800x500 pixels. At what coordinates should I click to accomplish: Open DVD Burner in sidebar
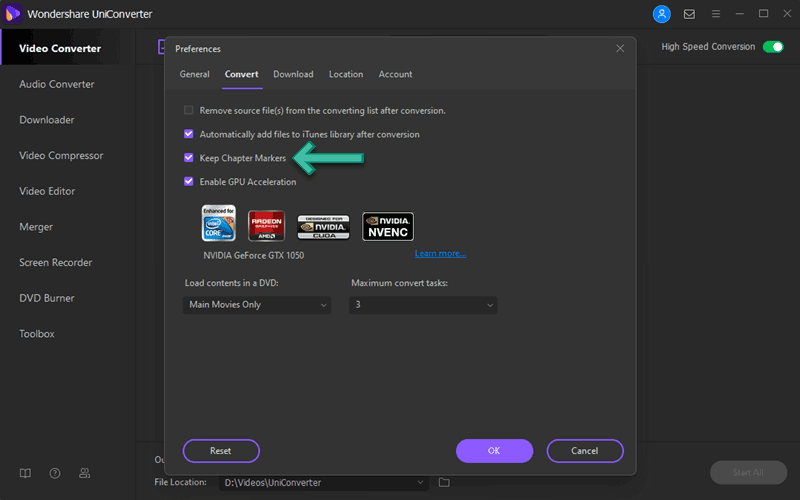pos(47,298)
